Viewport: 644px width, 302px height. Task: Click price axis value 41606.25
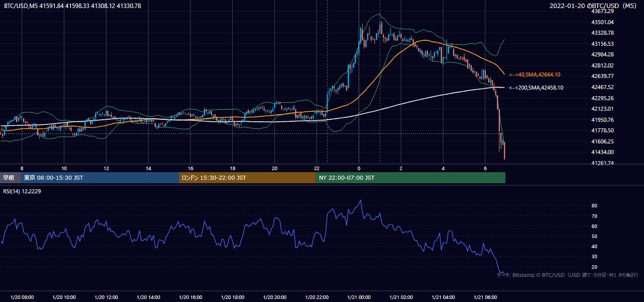pyautogui.click(x=602, y=141)
